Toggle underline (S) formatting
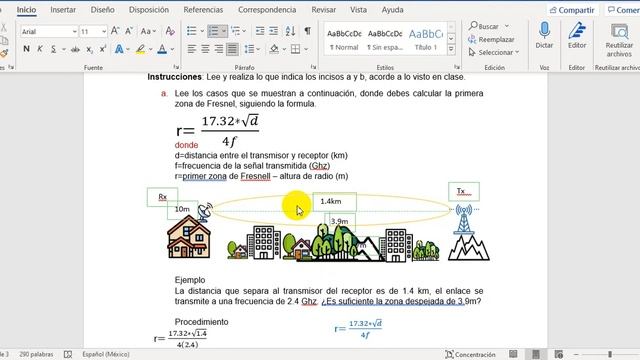Image resolution: width=640 pixels, height=360 pixels. [x=53, y=49]
